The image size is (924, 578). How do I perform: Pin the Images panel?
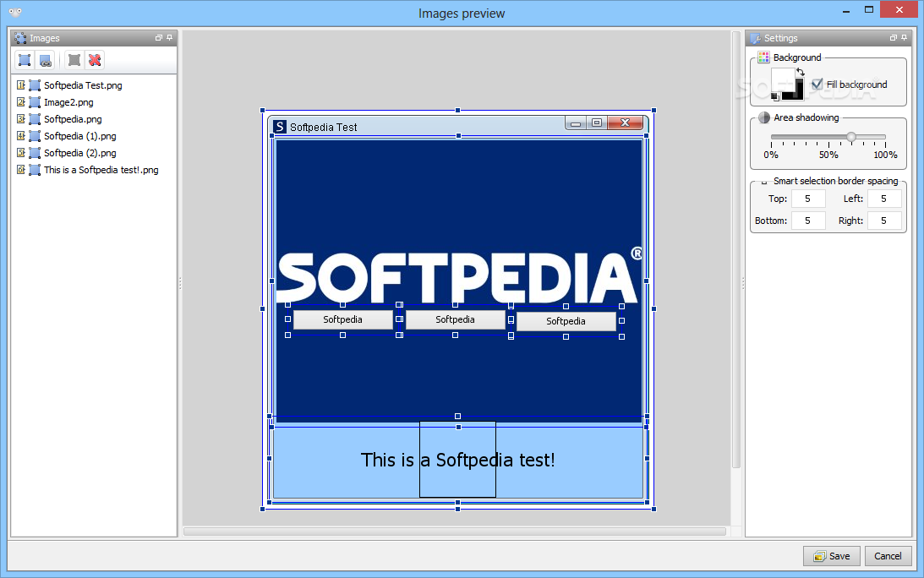pyautogui.click(x=170, y=38)
